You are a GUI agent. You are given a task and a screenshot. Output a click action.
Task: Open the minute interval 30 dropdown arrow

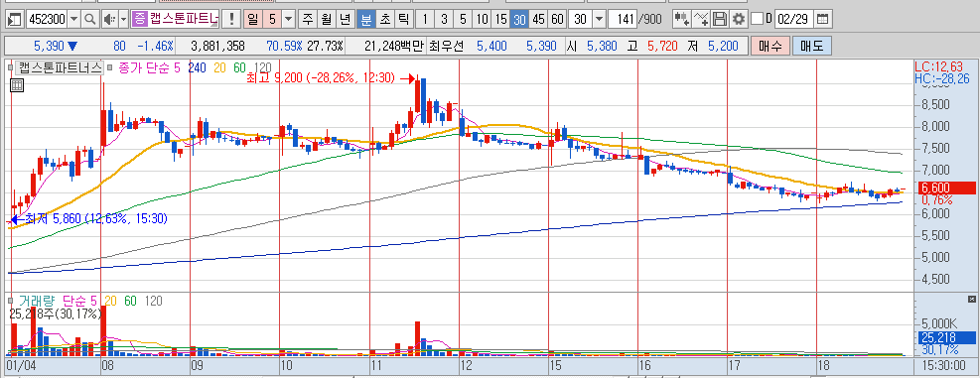599,20
